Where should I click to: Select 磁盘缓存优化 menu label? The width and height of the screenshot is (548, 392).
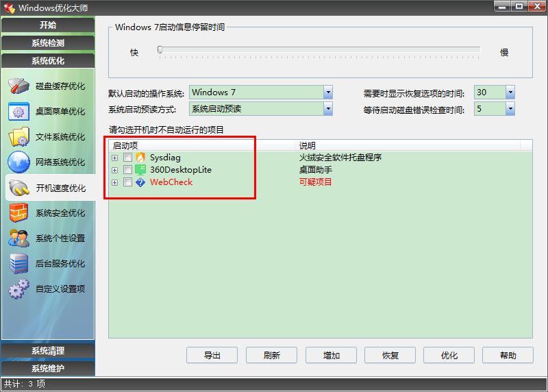[60, 86]
